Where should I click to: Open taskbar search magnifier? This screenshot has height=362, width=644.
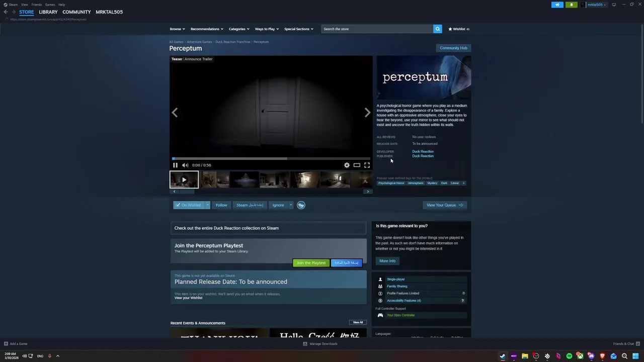624,356
